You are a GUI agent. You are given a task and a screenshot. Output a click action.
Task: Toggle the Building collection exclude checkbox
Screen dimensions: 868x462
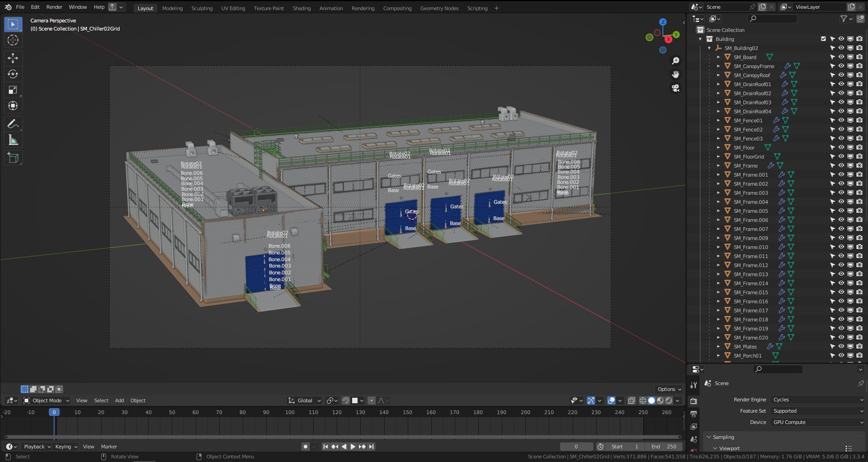823,39
